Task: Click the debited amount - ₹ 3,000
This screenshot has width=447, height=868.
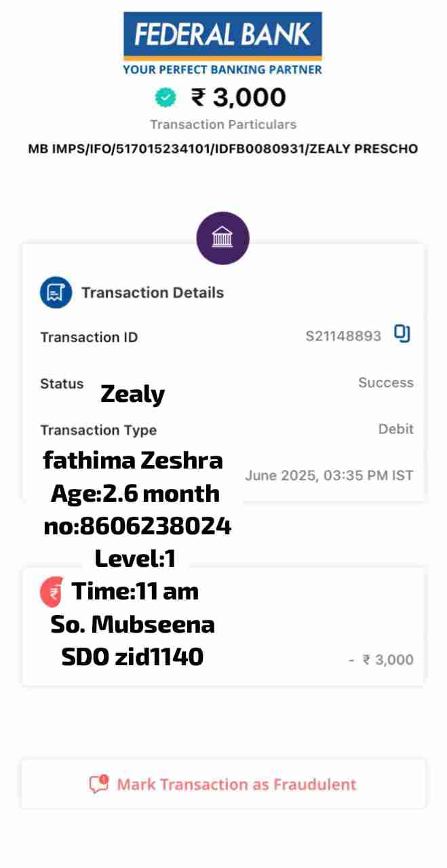Action: pyautogui.click(x=381, y=660)
